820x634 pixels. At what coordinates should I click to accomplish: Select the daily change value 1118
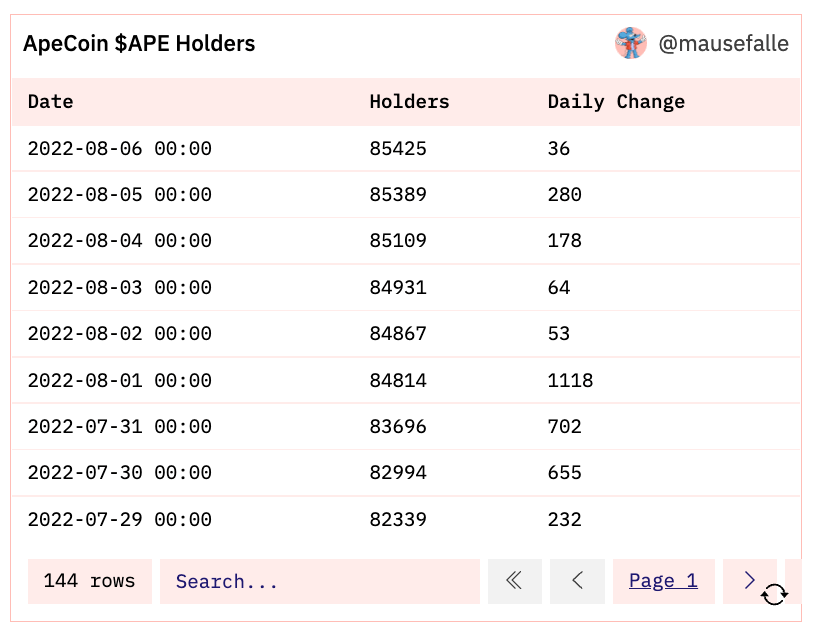[570, 381]
